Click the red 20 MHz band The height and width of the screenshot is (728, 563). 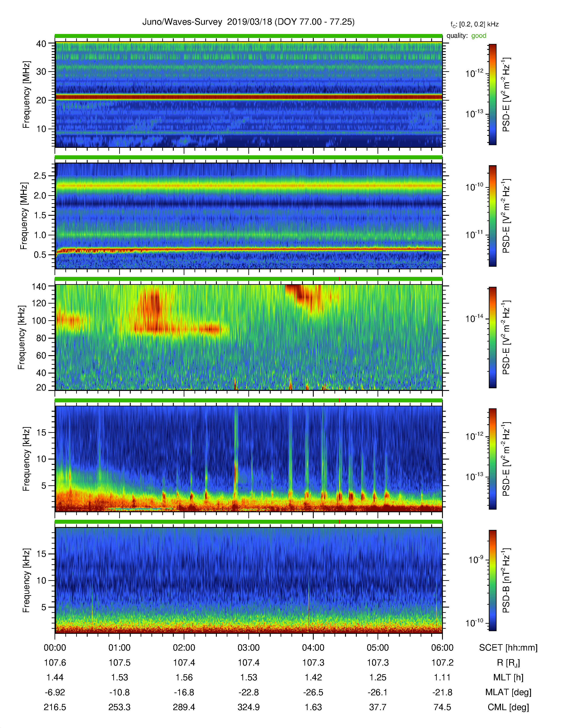248,97
